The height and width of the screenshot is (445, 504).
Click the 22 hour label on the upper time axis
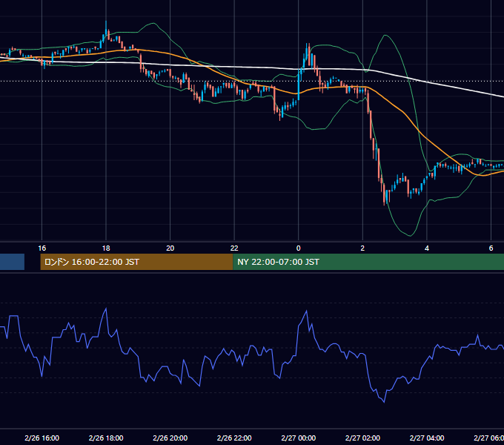[x=234, y=248]
